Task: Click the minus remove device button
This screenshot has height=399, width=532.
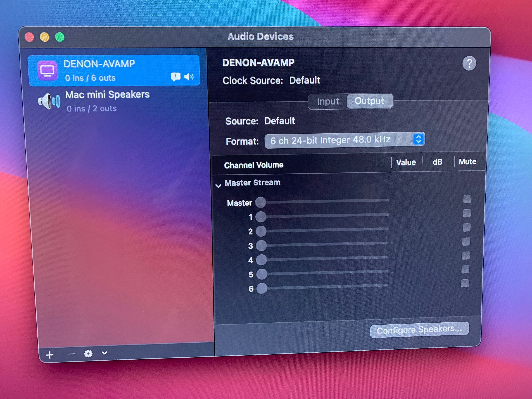Action: tap(71, 354)
